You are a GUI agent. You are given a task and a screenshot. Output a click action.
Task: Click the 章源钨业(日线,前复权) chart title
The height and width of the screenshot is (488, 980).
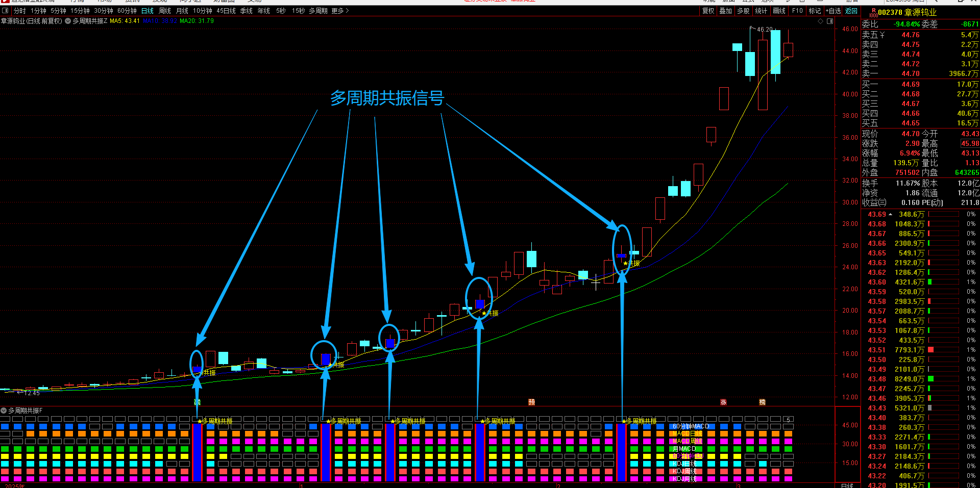point(32,21)
